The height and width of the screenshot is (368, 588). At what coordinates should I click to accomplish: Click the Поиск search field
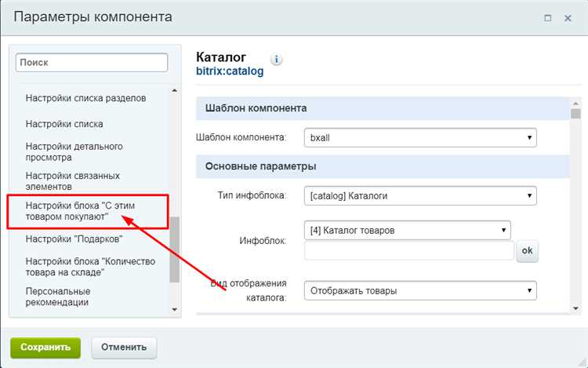coord(92,62)
